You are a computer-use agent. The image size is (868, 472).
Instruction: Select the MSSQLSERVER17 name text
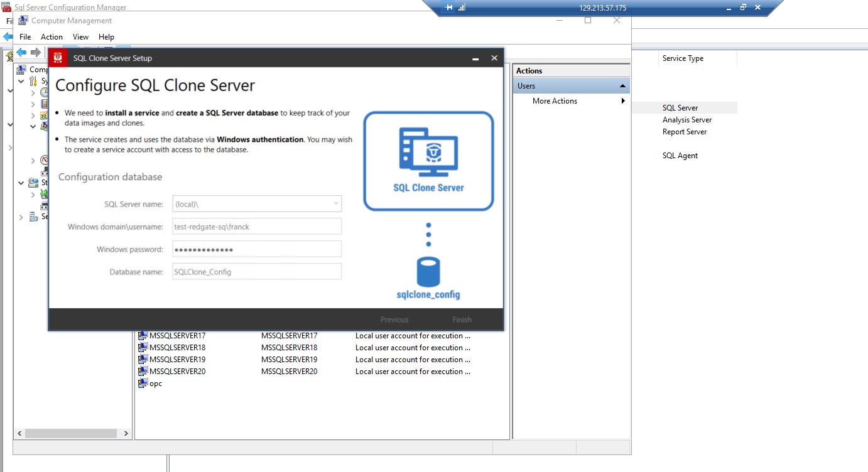(x=177, y=336)
